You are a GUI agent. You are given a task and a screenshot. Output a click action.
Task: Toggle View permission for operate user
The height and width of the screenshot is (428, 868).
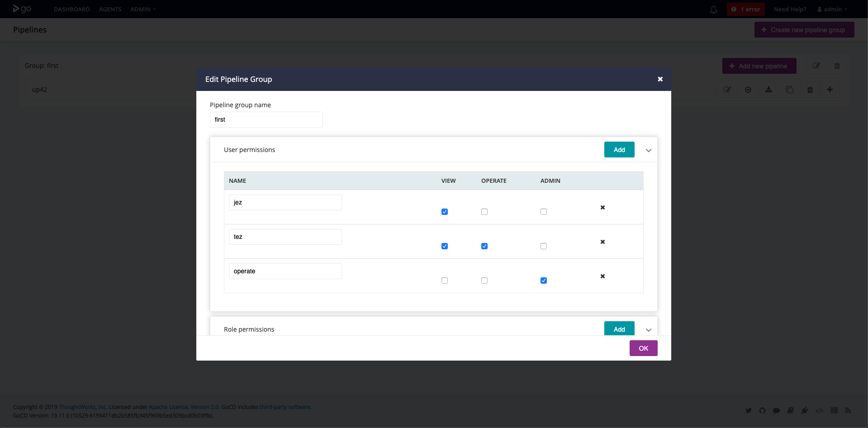[445, 281]
